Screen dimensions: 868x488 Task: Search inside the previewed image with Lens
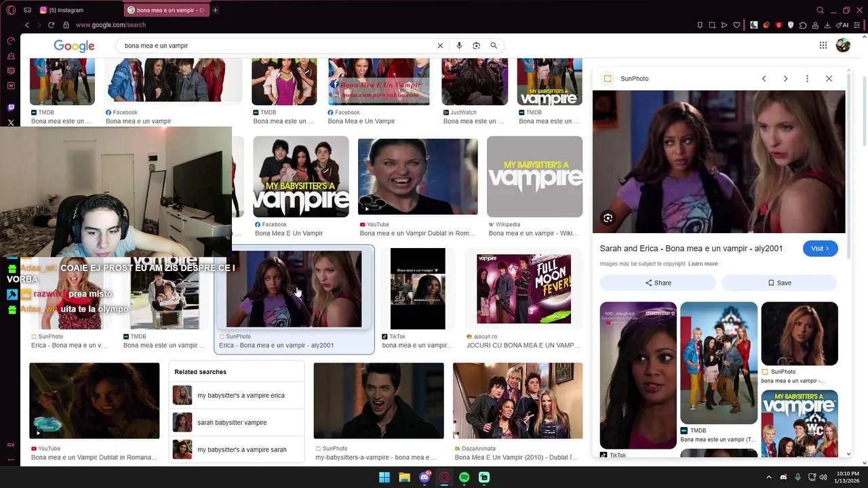[608, 218]
